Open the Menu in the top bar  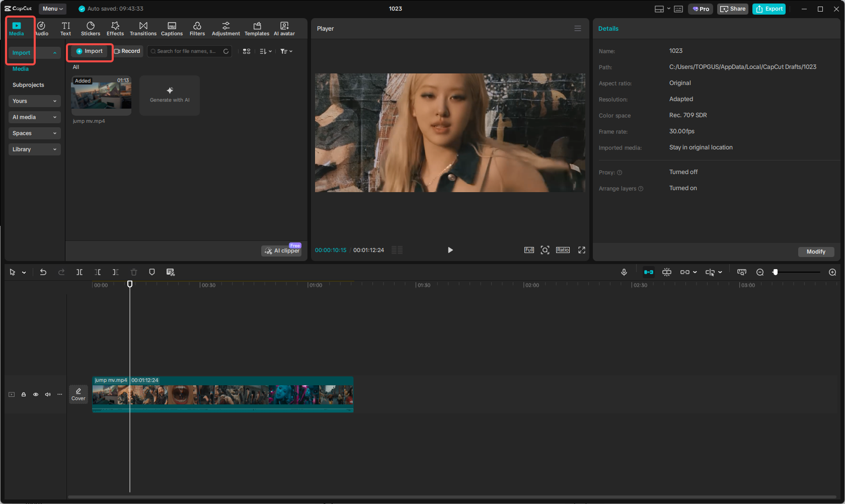click(x=52, y=9)
